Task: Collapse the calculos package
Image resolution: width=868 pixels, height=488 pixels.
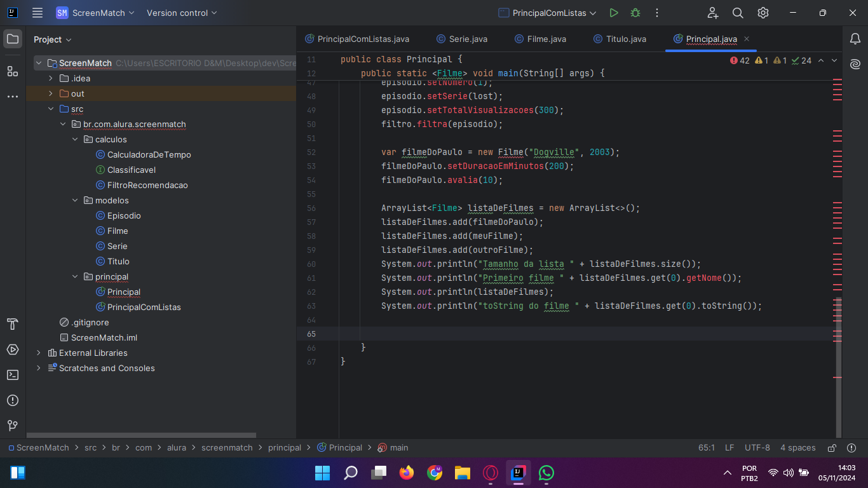Action: click(75, 140)
